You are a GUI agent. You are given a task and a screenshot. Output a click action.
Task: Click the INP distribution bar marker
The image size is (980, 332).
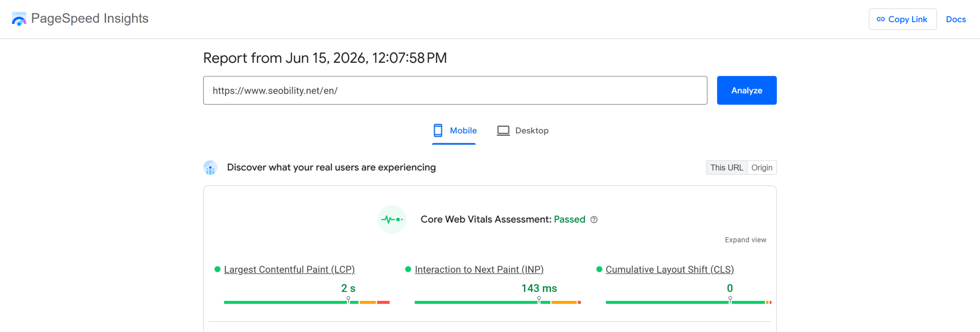pyautogui.click(x=539, y=300)
